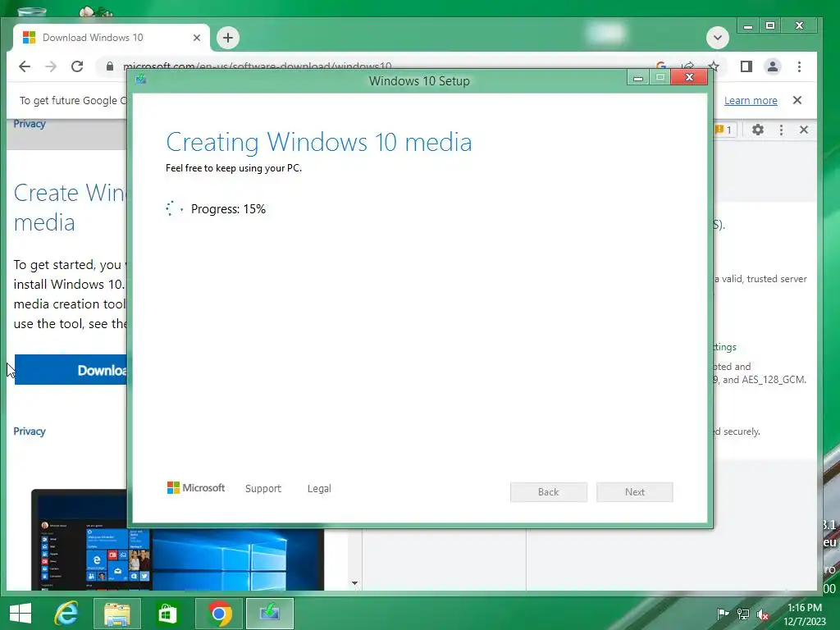Launch Internet Explorer from taskbar
This screenshot has width=840, height=630.
point(66,614)
